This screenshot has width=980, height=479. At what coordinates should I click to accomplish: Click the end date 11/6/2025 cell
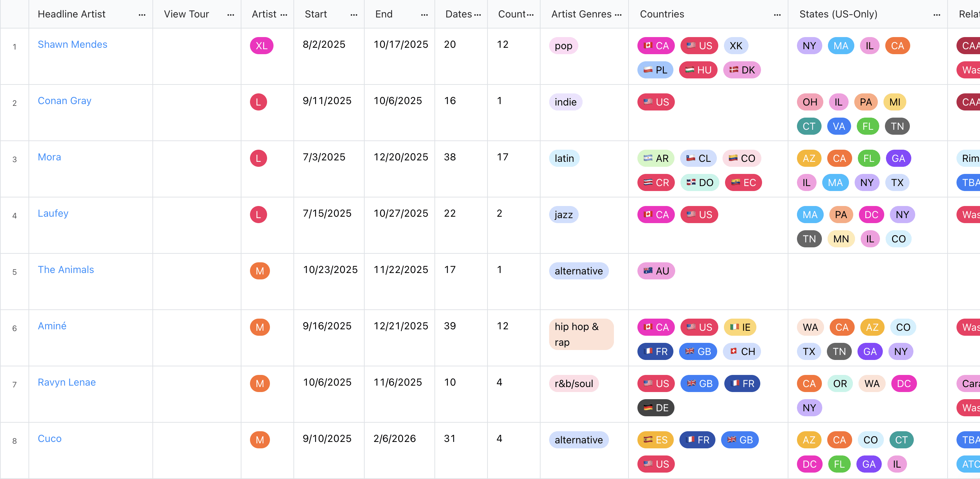click(x=400, y=395)
